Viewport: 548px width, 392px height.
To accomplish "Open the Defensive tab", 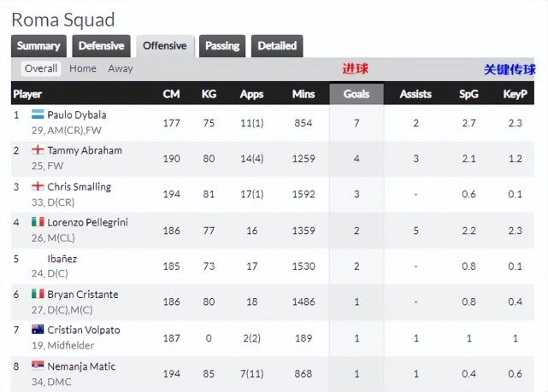I will 102,46.
